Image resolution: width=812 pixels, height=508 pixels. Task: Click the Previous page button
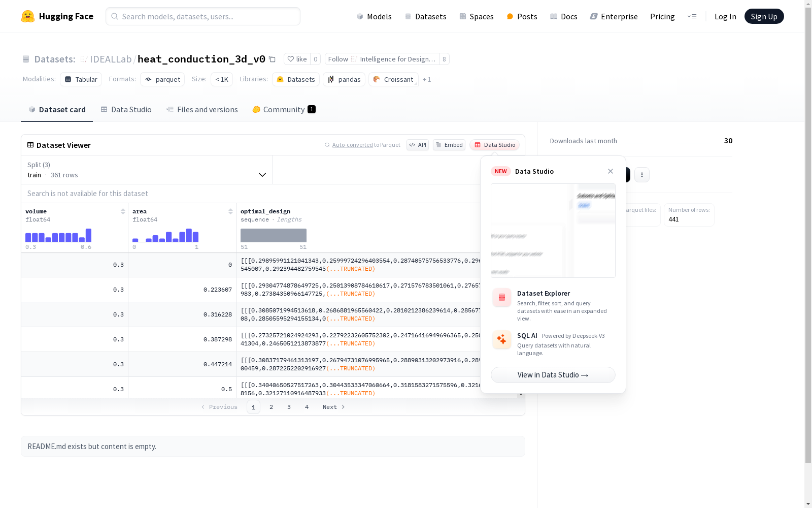[x=219, y=407]
